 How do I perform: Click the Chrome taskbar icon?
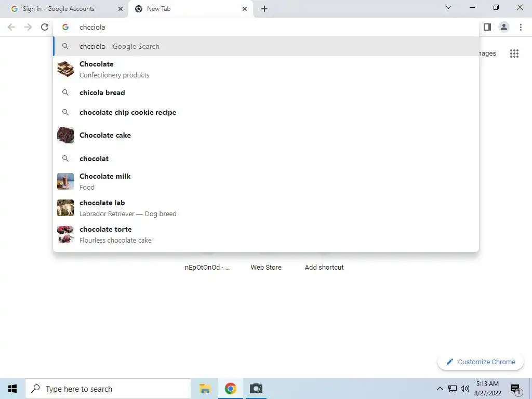[230, 389]
